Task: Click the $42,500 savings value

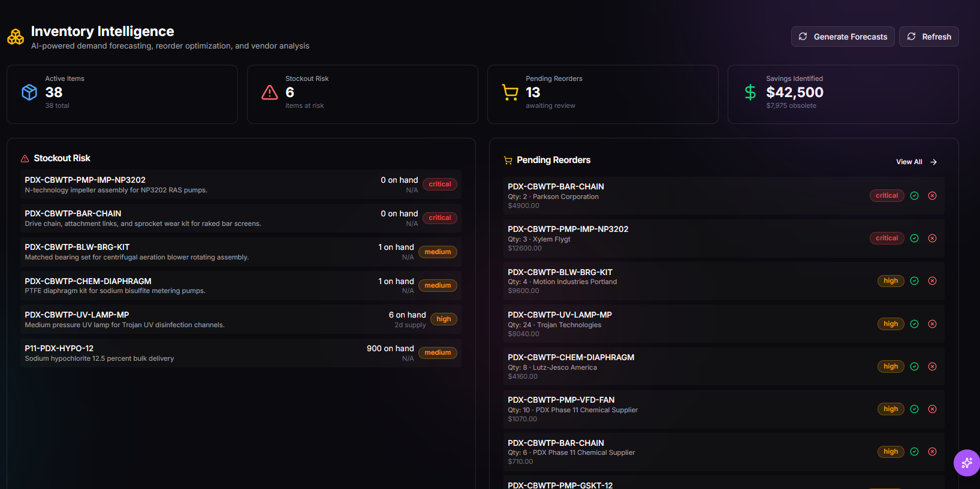Action: click(x=795, y=92)
